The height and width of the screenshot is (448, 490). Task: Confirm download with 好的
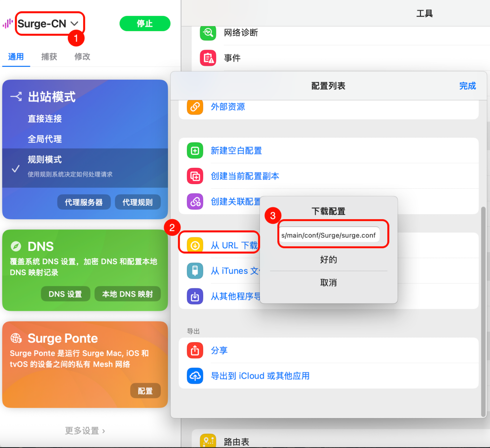click(x=328, y=259)
